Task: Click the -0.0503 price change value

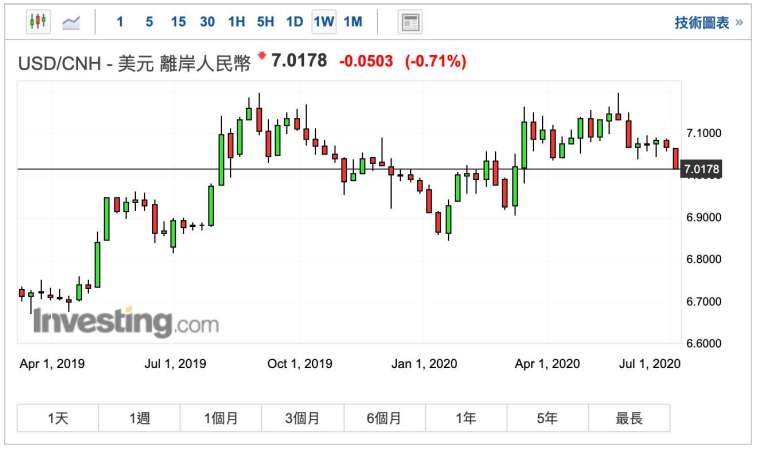Action: pyautogui.click(x=366, y=62)
